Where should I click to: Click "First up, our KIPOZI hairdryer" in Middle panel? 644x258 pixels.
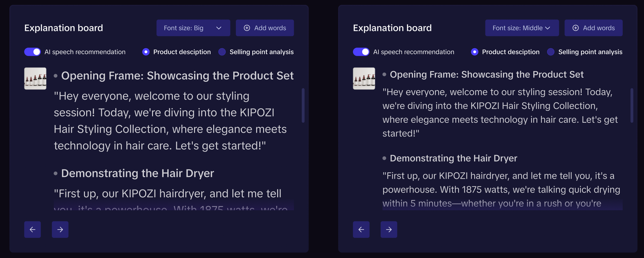click(x=501, y=190)
